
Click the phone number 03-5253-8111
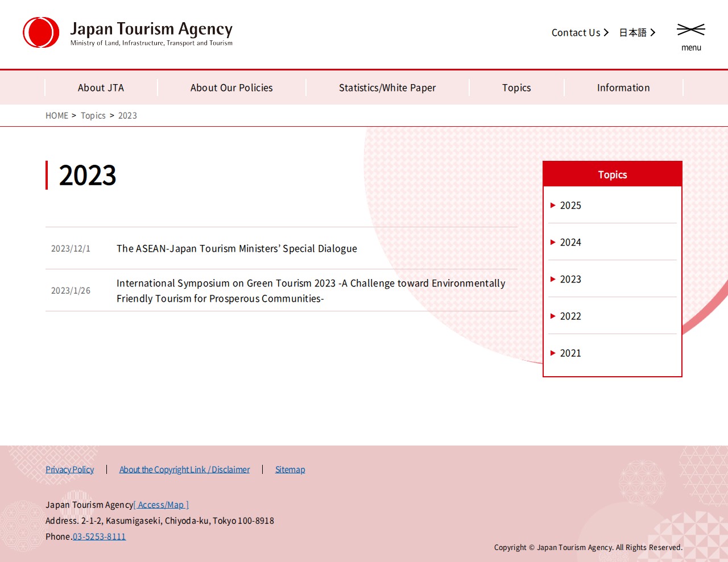[99, 536]
